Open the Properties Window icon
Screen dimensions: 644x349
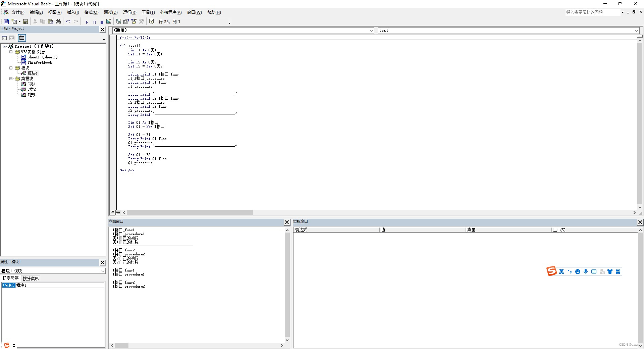tap(126, 21)
